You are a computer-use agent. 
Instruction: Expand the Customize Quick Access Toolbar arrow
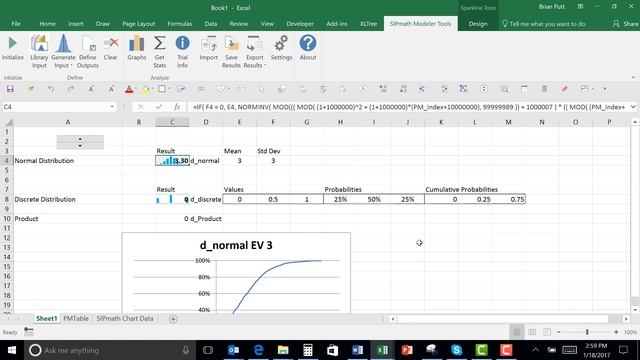click(x=605, y=89)
